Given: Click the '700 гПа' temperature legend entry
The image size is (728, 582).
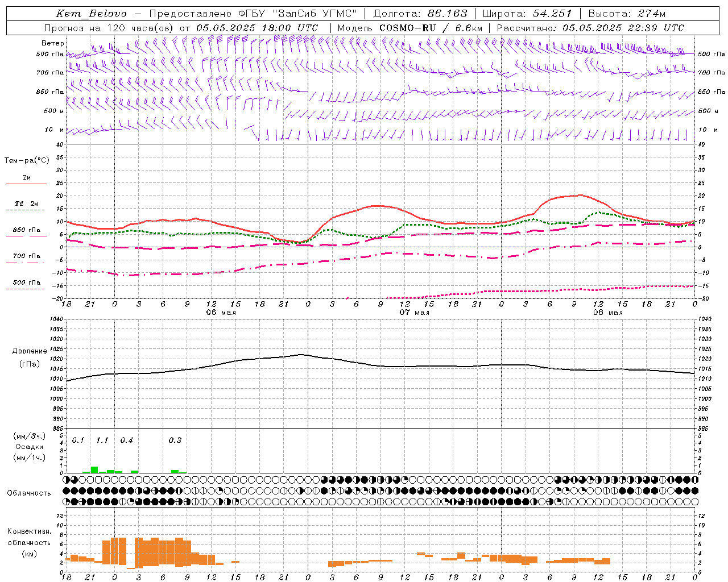Looking at the screenshot, I should [x=27, y=256].
